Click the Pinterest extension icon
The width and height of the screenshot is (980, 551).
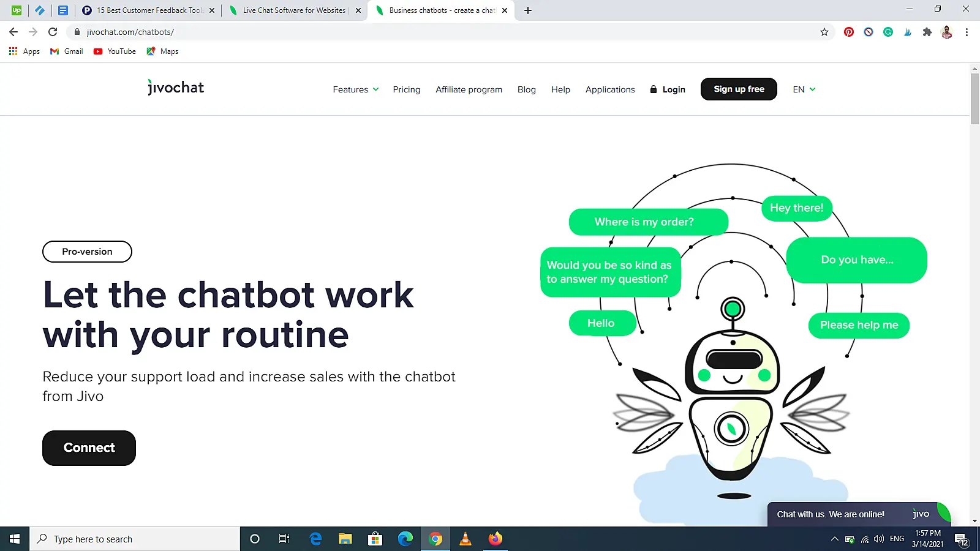pyautogui.click(x=848, y=32)
